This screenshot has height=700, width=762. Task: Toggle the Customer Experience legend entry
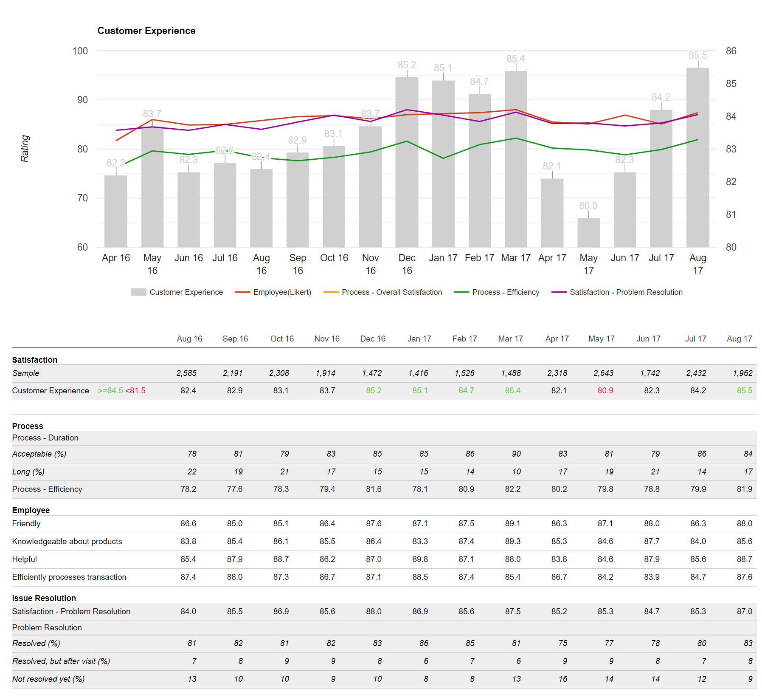tap(177, 292)
